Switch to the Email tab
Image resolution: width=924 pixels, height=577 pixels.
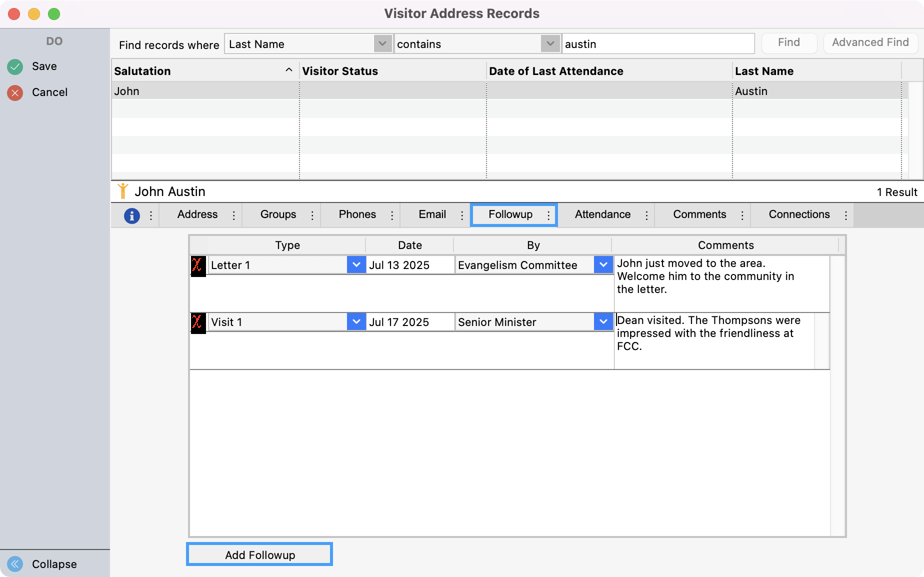tap(431, 215)
